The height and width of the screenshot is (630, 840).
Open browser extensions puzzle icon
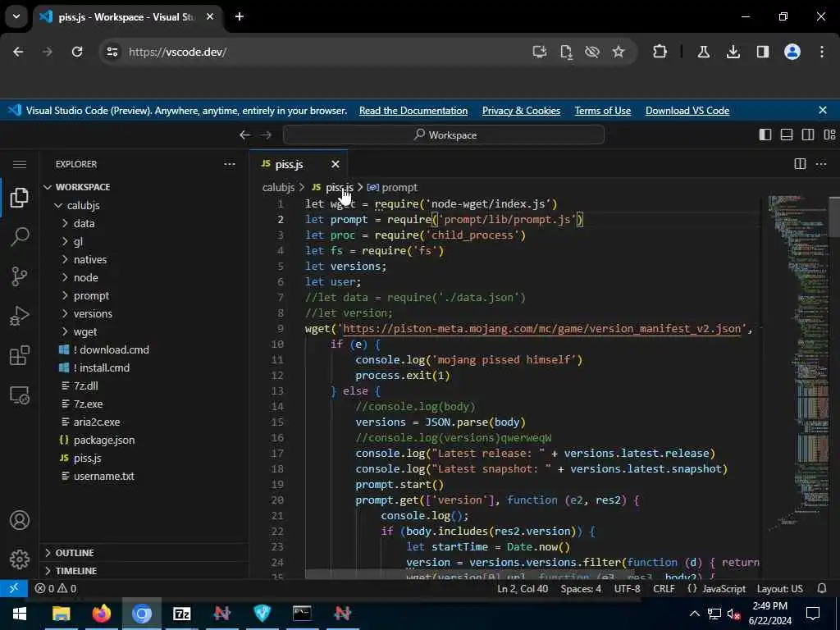click(660, 52)
